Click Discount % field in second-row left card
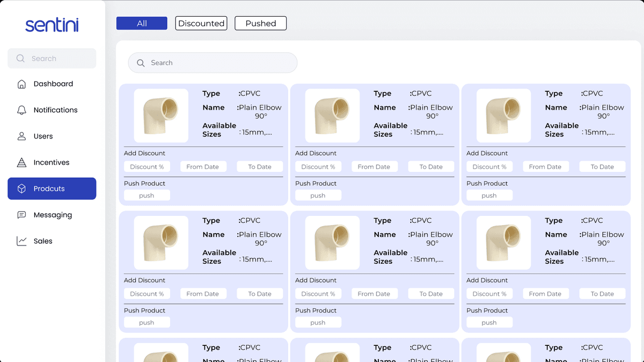Viewport: 644px width, 362px height. coord(147,294)
